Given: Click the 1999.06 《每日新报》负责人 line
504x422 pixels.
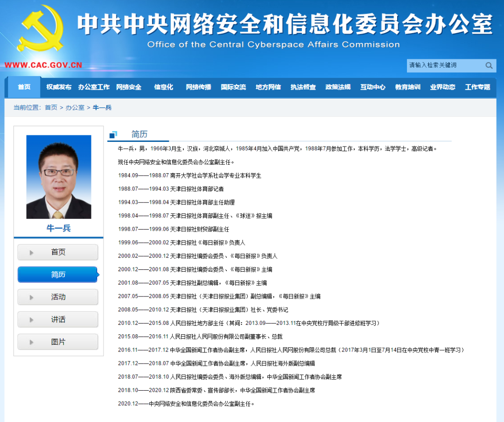Looking at the screenshot, I should pos(182,243).
